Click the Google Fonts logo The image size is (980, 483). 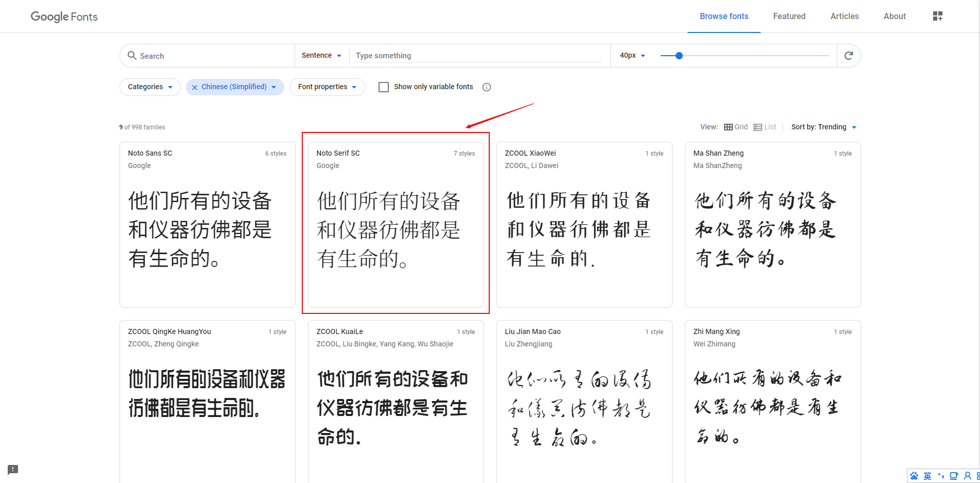click(x=64, y=16)
